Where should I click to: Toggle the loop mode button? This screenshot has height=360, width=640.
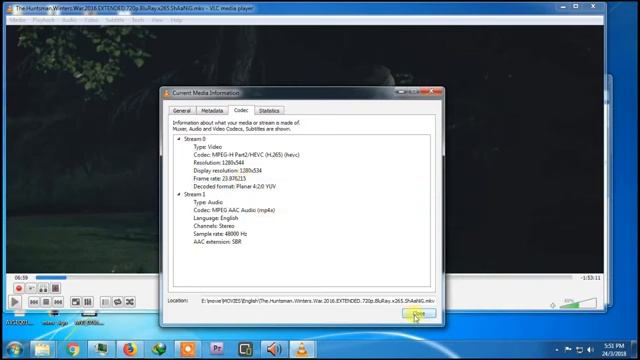[118, 302]
